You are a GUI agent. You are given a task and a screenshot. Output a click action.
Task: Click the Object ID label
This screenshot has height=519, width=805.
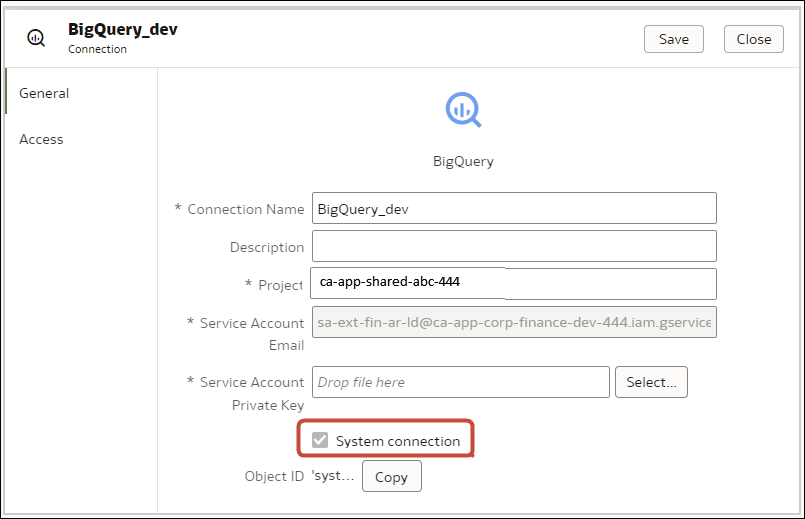coord(274,476)
